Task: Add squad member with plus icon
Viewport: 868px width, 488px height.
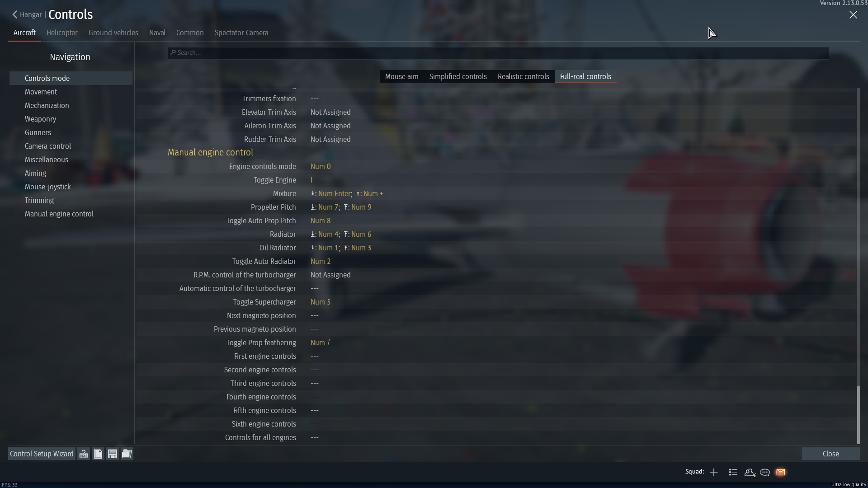Action: [x=714, y=472]
